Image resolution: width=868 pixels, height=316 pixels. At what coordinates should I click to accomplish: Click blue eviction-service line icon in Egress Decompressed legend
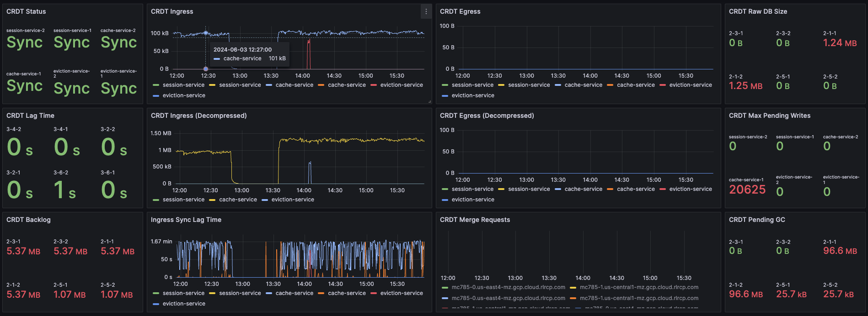click(x=445, y=200)
